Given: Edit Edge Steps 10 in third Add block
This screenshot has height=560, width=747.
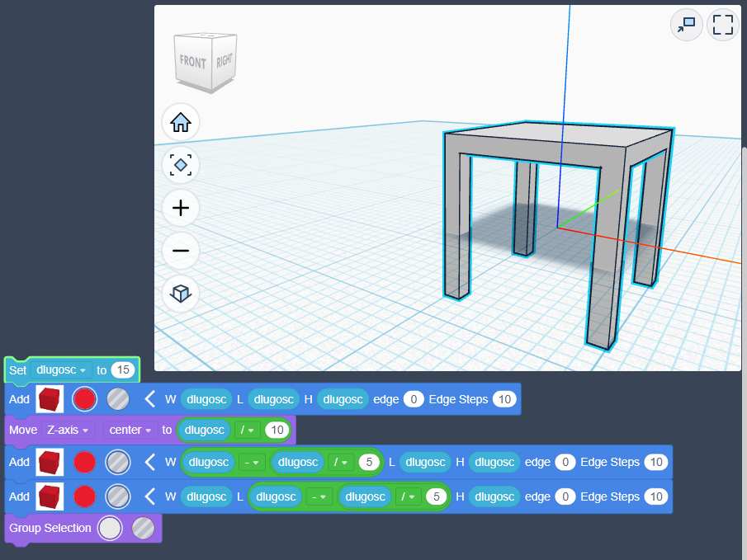Looking at the screenshot, I should (x=656, y=496).
